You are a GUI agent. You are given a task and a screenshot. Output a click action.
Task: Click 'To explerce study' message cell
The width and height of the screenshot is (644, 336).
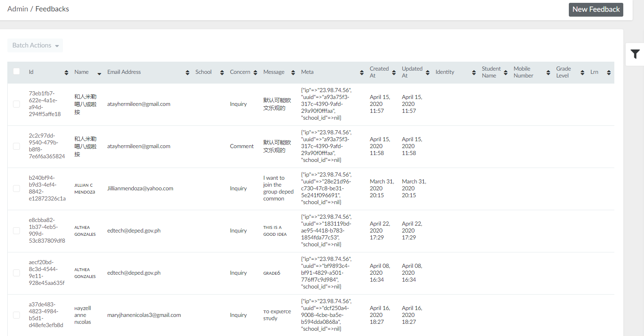pos(277,315)
